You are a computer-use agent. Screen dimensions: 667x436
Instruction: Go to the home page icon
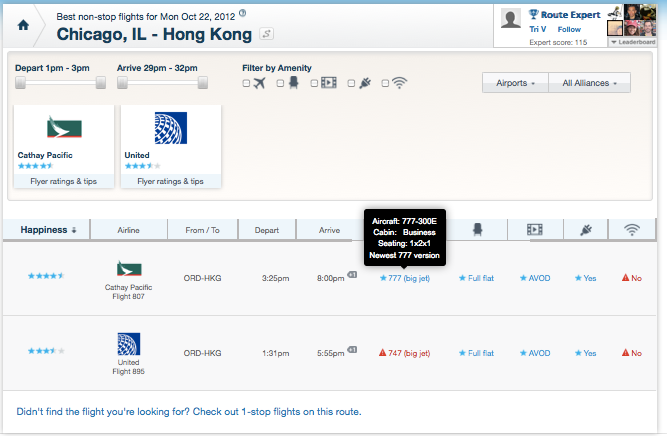(23, 25)
